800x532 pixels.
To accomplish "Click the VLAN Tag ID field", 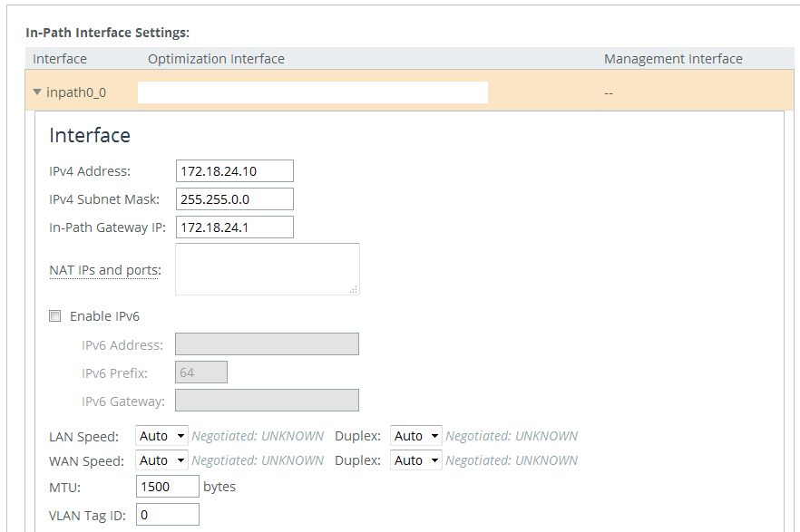I will tap(167, 514).
